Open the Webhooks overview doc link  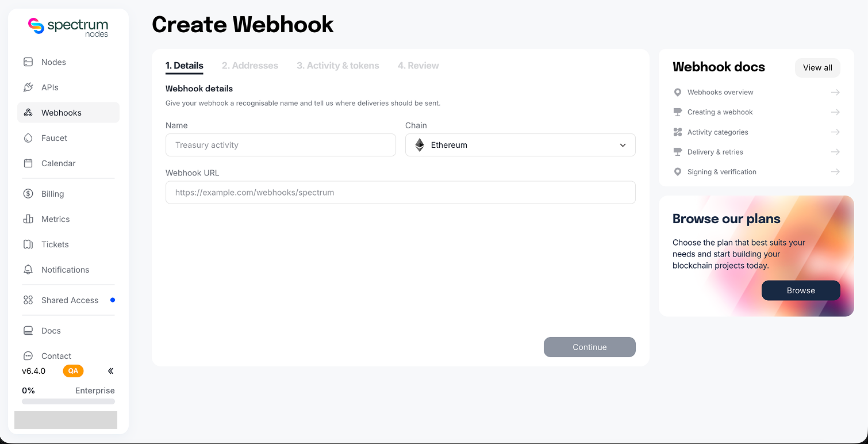(756, 92)
